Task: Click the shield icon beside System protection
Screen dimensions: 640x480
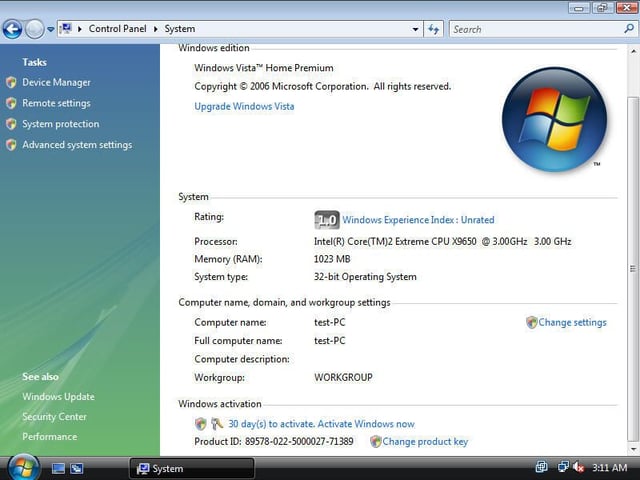Action: pos(11,124)
